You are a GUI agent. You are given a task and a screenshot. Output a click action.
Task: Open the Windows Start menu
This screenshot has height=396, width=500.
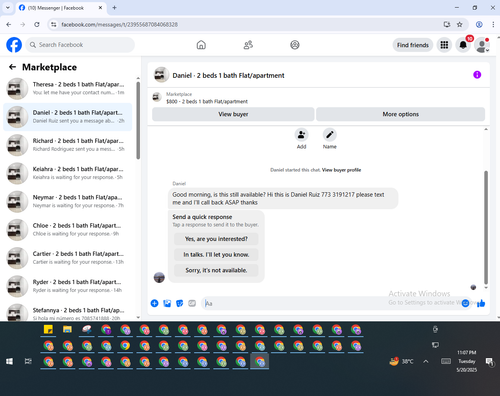pos(9,361)
